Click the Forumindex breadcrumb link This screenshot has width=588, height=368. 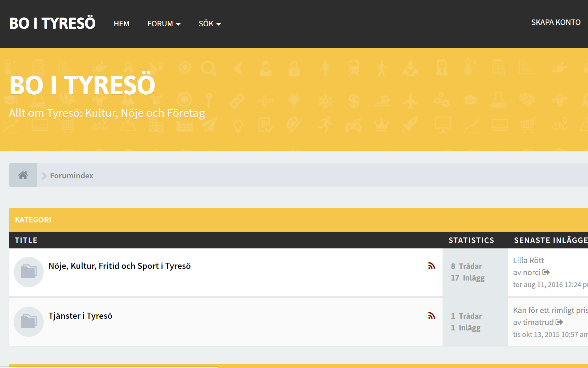click(72, 176)
